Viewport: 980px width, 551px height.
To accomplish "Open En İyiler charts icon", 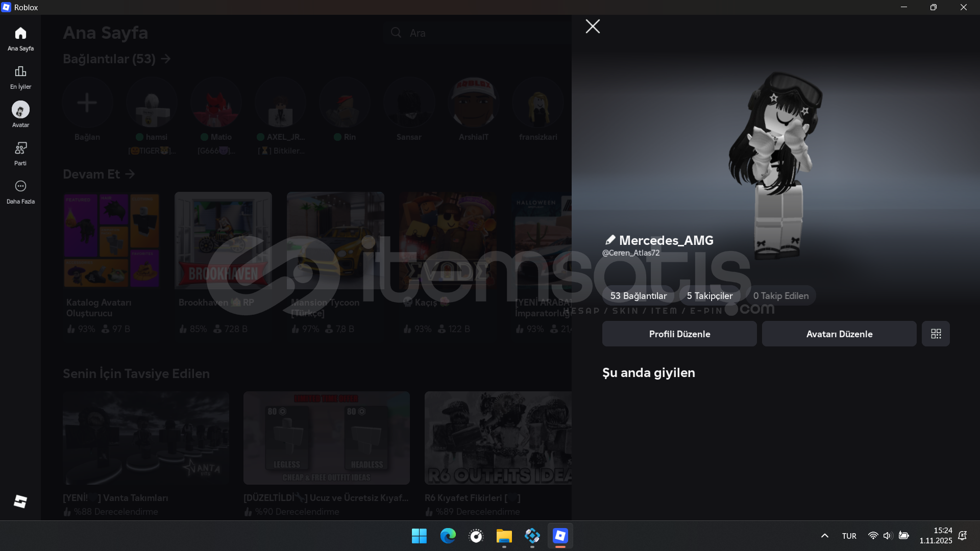I will 20,77.
